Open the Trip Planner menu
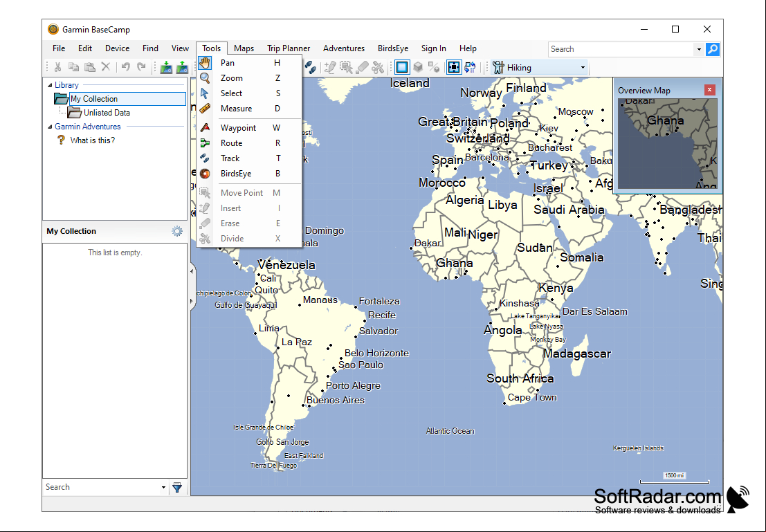This screenshot has height=532, width=766. (x=289, y=48)
